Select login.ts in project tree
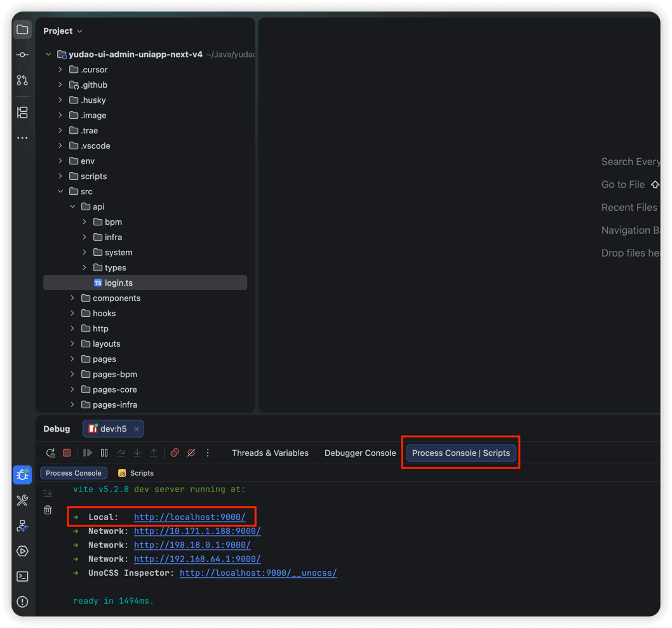Image resolution: width=672 pixels, height=628 pixels. point(118,283)
